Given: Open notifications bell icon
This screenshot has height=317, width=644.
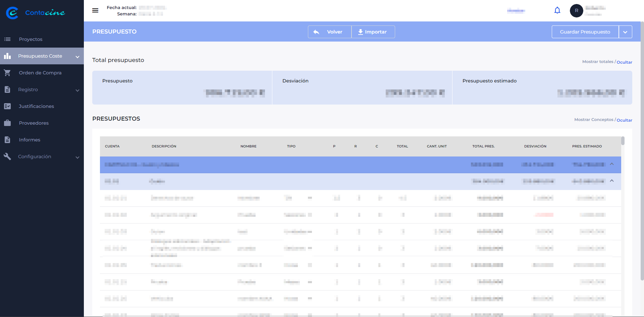Looking at the screenshot, I should click(x=557, y=10).
